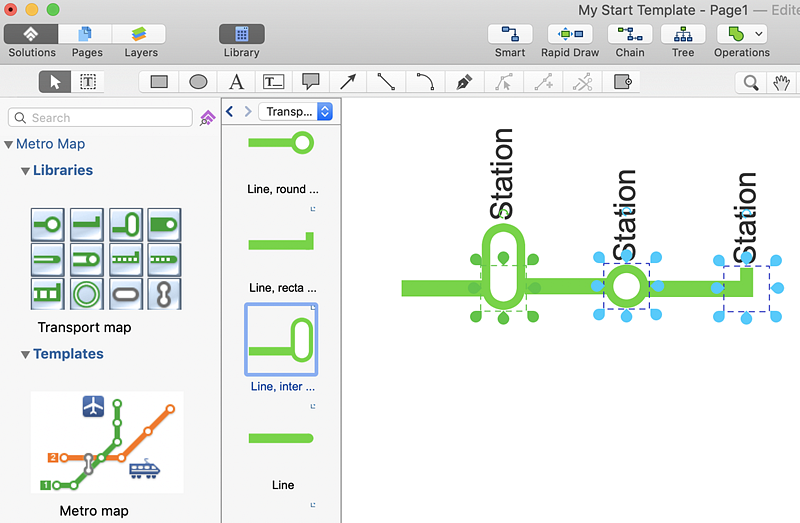Toggle the Solutions panel view
Screen dimensions: 800x523
point(31,34)
